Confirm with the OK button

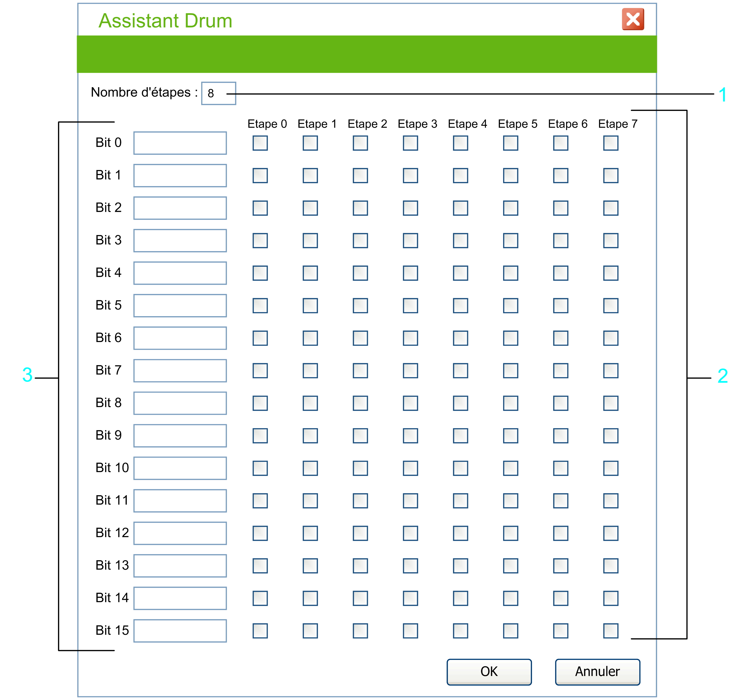click(x=489, y=672)
